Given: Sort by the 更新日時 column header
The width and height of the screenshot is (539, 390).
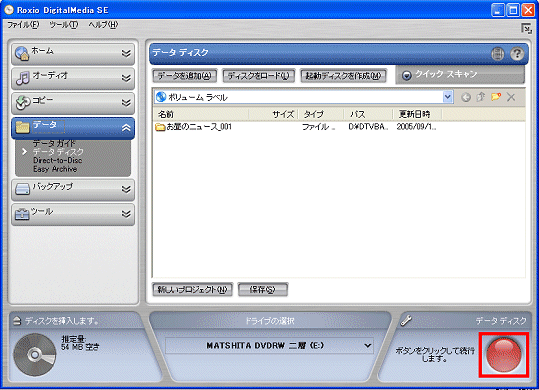Looking at the screenshot, I should point(417,114).
